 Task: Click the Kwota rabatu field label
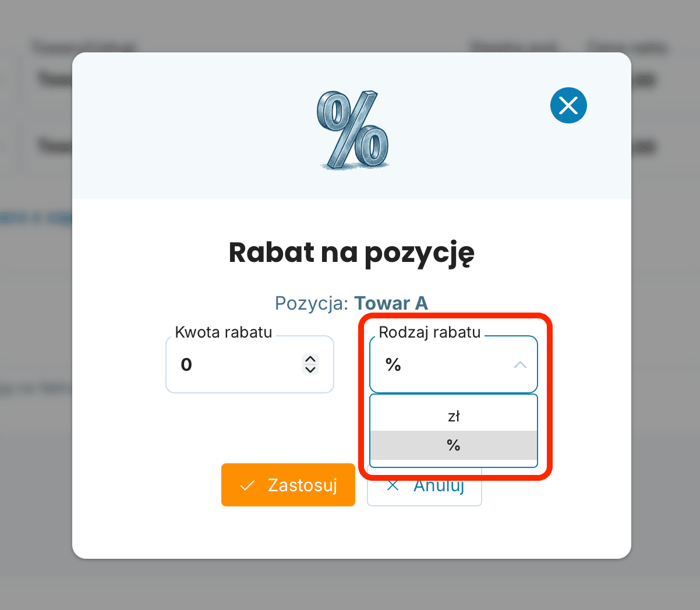point(224,332)
